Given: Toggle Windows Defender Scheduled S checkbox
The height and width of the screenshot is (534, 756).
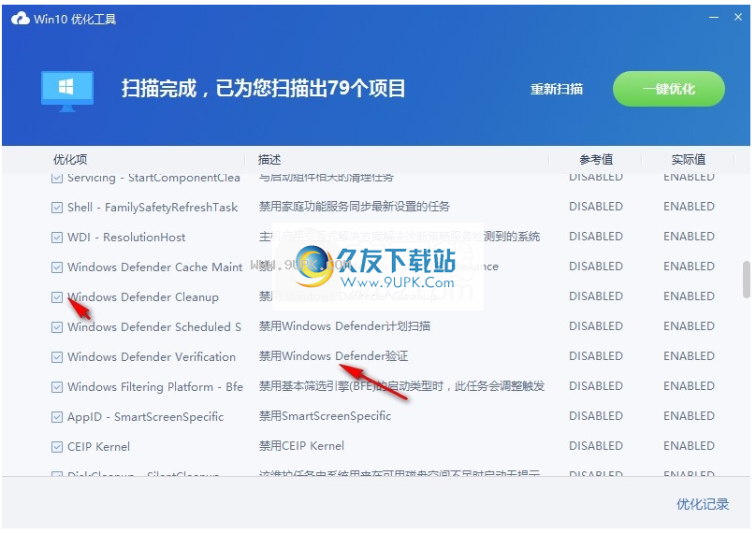Looking at the screenshot, I should [57, 327].
